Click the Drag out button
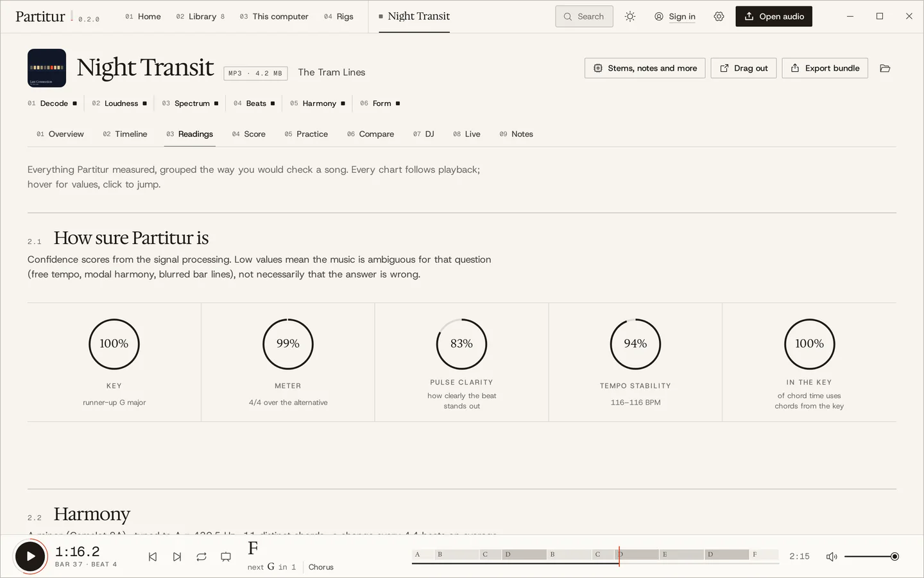This screenshot has width=924, height=578. (x=744, y=68)
